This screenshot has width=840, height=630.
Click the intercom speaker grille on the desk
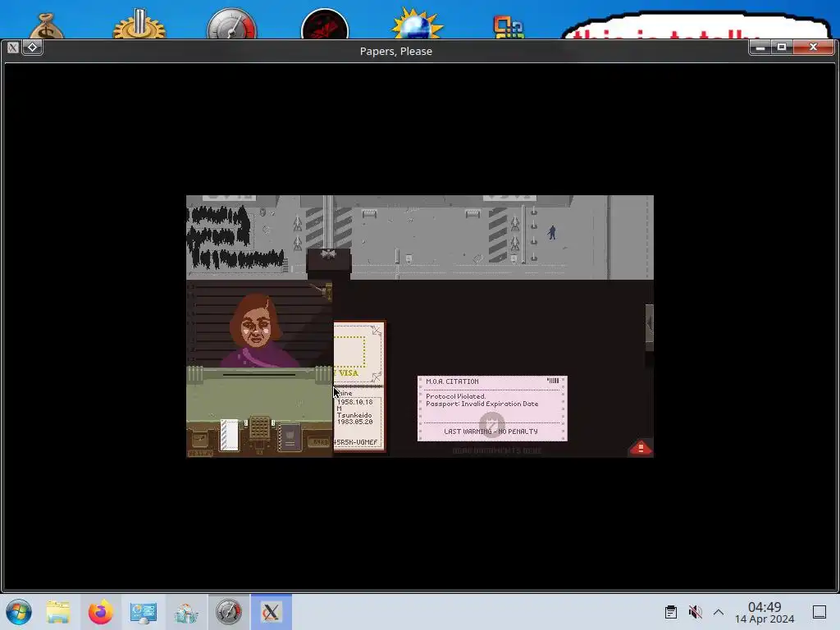(x=260, y=428)
